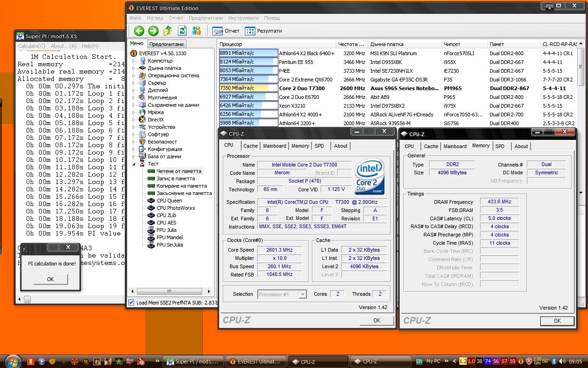The width and height of the screenshot is (588, 368).
Task: Click the Intel Core 2 Duo logo
Action: click(370, 177)
